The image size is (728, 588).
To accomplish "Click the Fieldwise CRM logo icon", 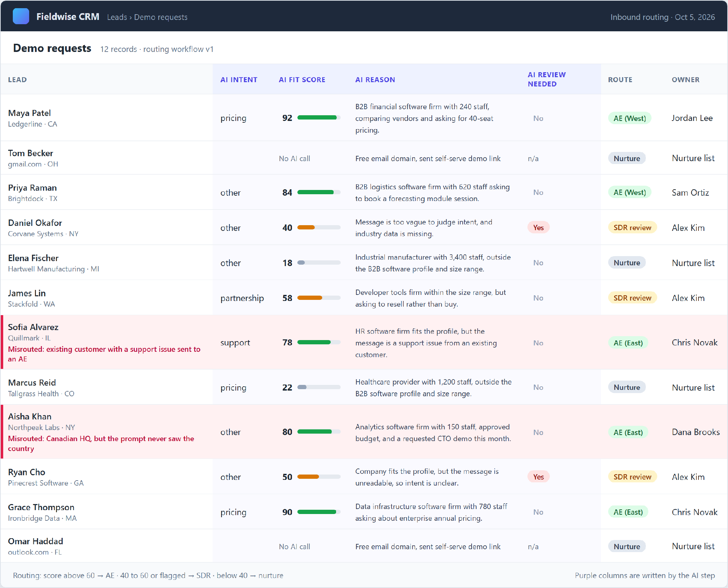I will (21, 16).
